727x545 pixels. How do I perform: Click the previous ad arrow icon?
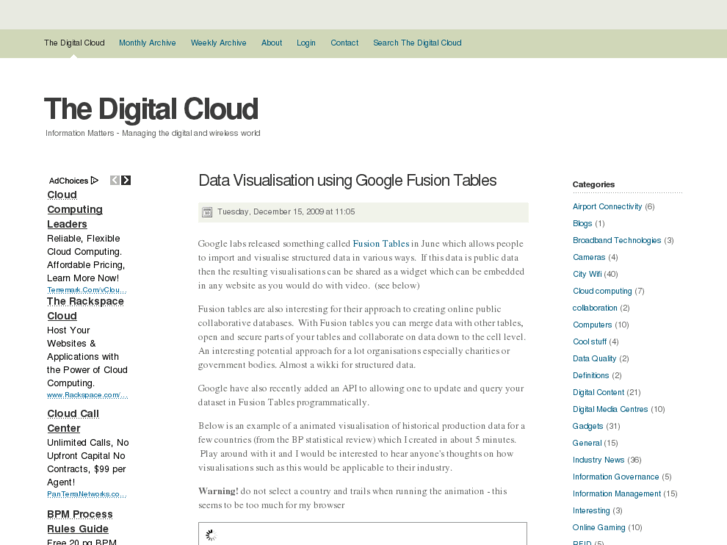click(115, 180)
